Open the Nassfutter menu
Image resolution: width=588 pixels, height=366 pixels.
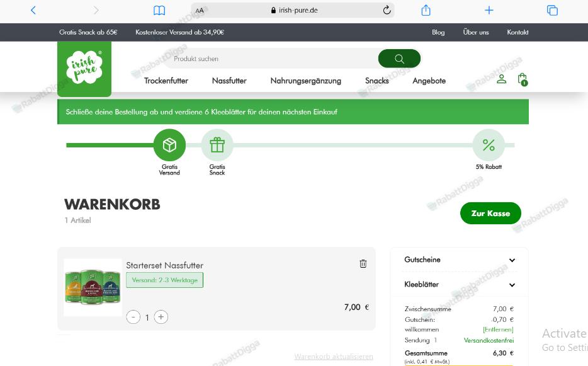point(229,81)
